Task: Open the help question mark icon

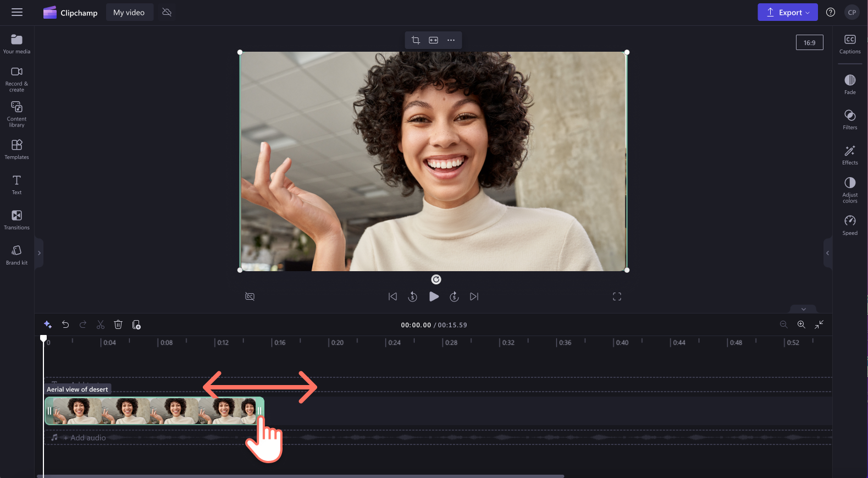Action: pos(830,12)
